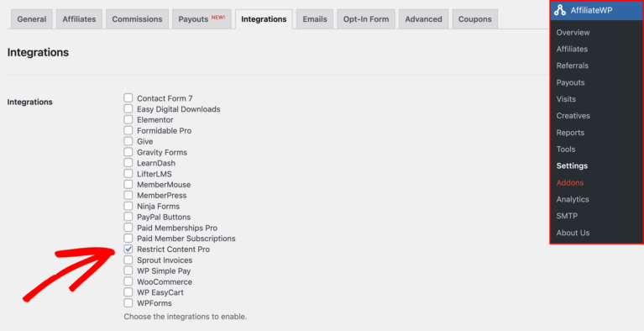The width and height of the screenshot is (644, 331).
Task: Uncheck the Restrict Content Pro checkbox
Action: 128,250
